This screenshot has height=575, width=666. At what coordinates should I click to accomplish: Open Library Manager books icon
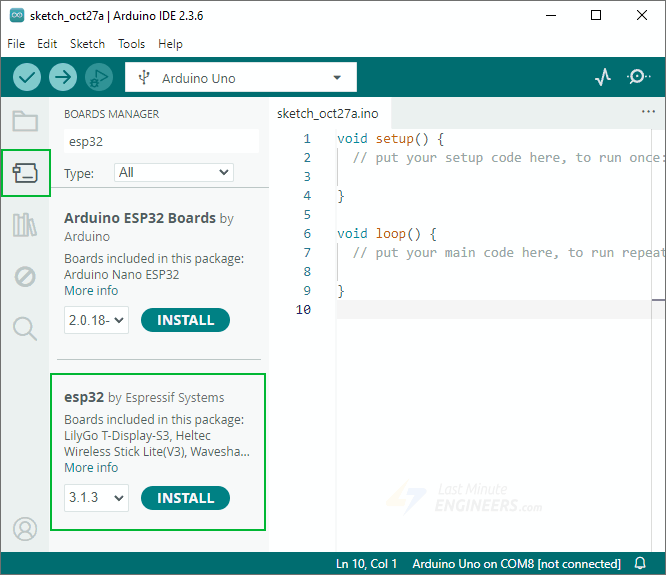pos(25,225)
